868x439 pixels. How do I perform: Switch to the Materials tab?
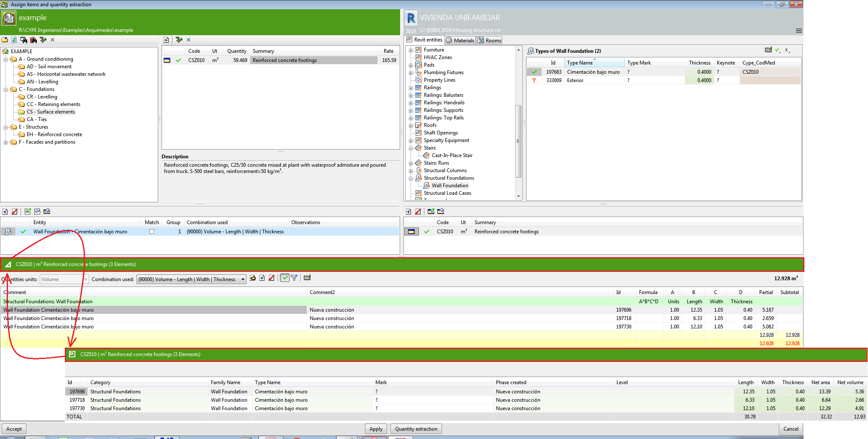[460, 40]
